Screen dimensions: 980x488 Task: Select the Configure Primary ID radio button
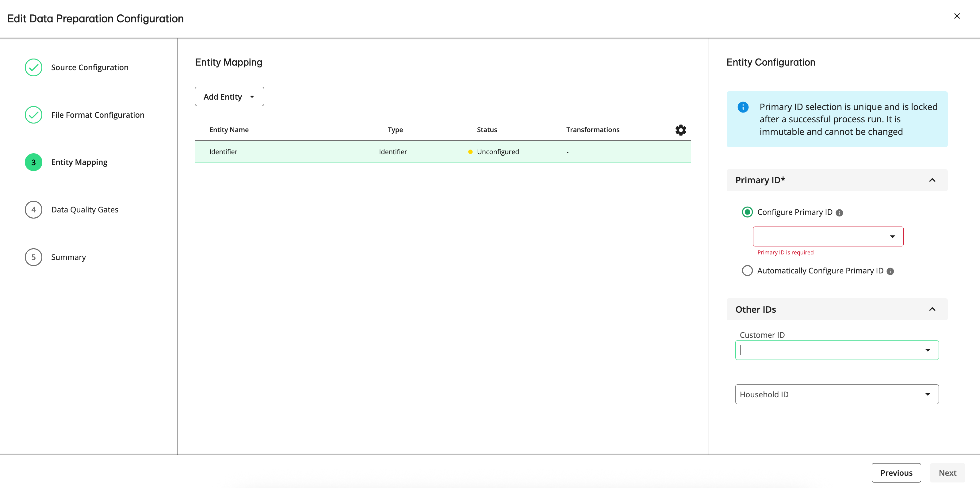[747, 212]
